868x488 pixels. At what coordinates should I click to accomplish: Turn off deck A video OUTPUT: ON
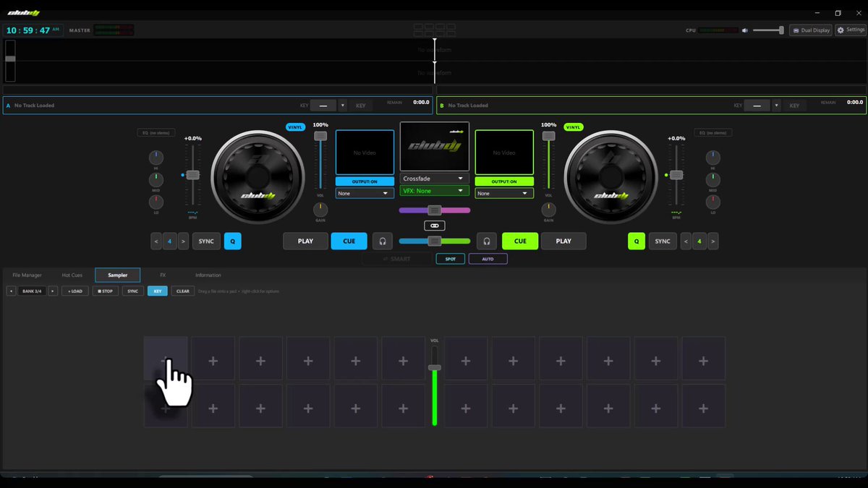tap(365, 181)
